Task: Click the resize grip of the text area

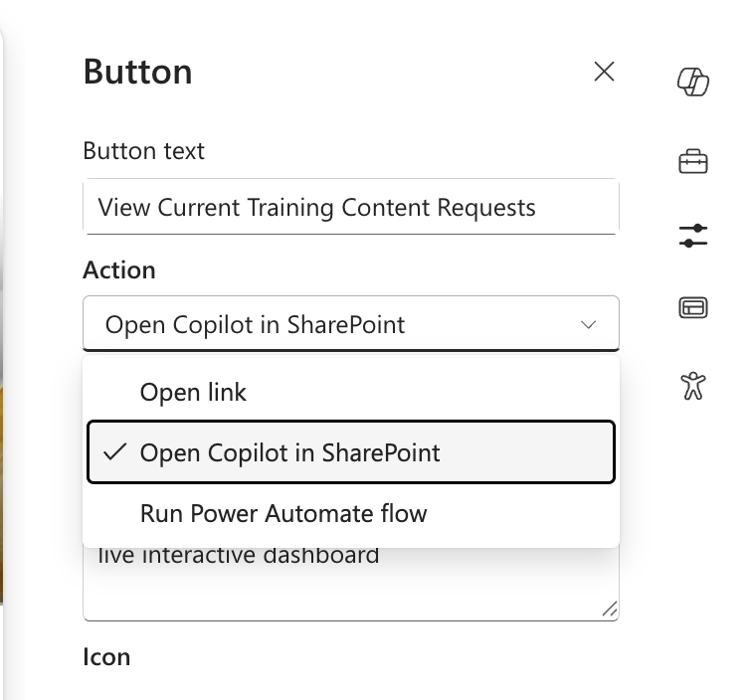Action: point(609,610)
